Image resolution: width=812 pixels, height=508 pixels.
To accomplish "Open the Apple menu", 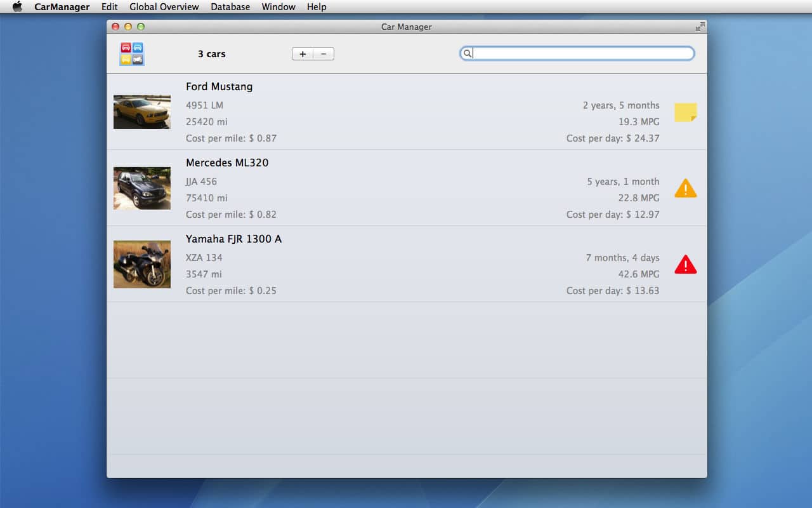I will pos(17,7).
